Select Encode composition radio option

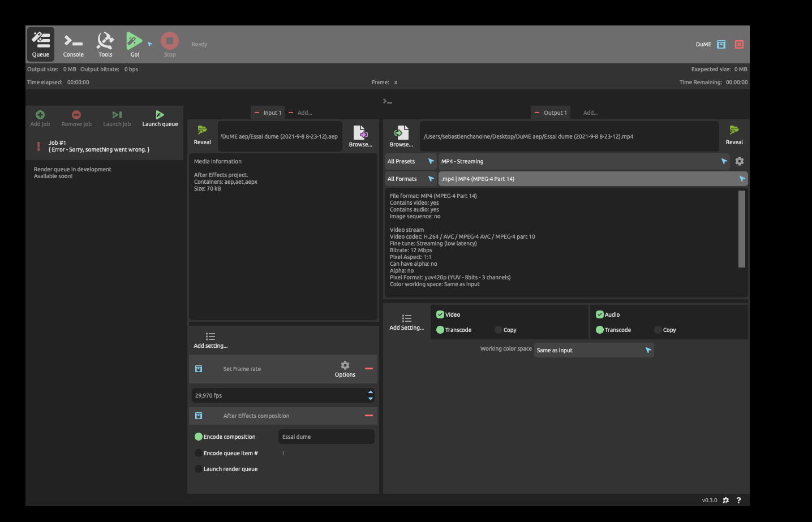coord(199,437)
